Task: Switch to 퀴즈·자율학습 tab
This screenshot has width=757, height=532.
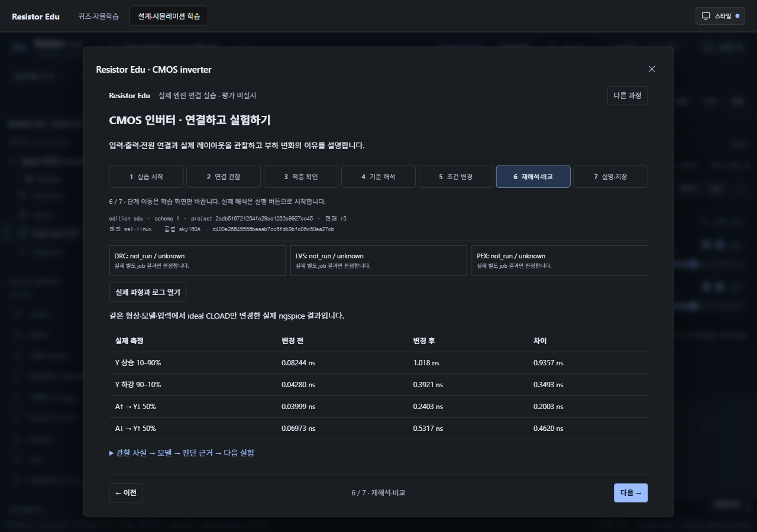Action: tap(98, 17)
